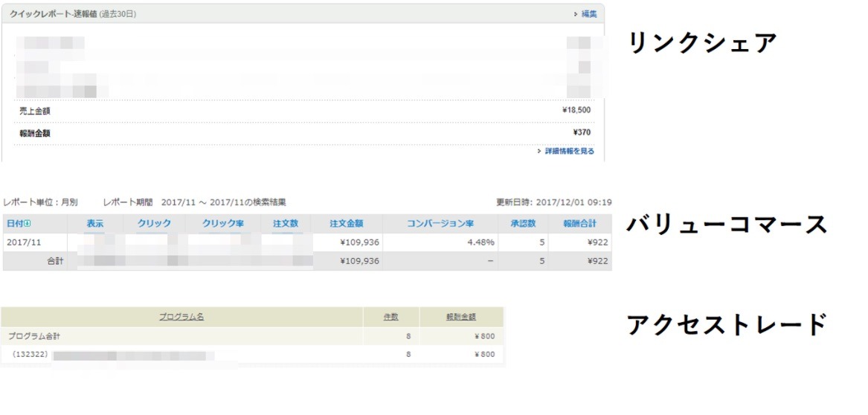Viewport: 868px width, 415px height.
Task: Open the 詳細情報を見る link
Action: click(x=569, y=151)
